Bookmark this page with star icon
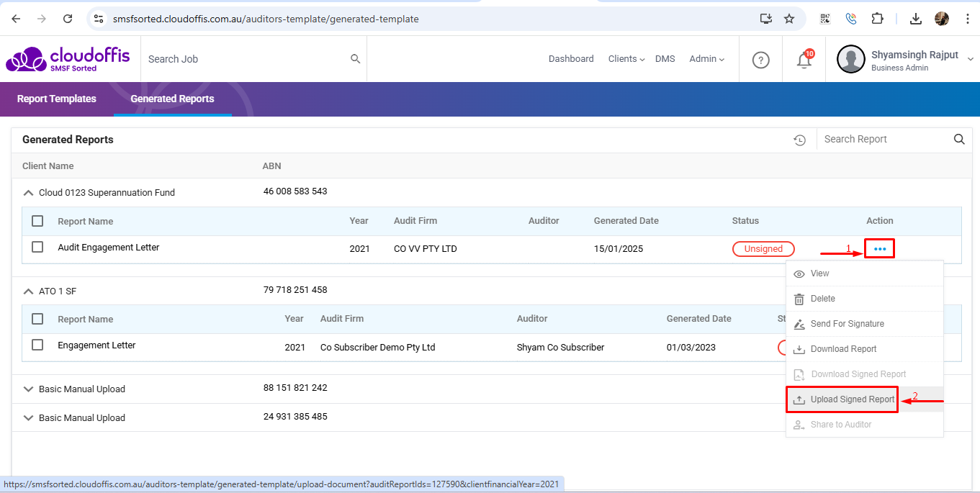Screen dimensions: 980x493 click(789, 19)
